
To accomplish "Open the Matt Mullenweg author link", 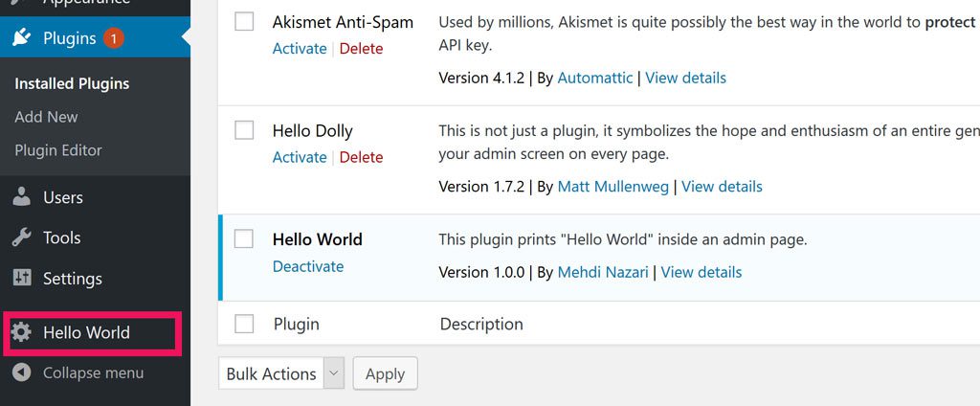I will tap(613, 187).
